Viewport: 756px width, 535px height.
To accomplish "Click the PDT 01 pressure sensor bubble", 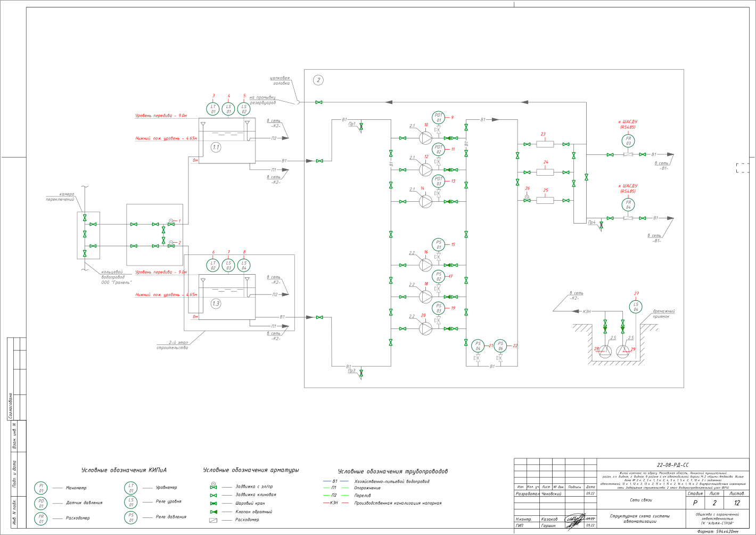I will (x=439, y=118).
